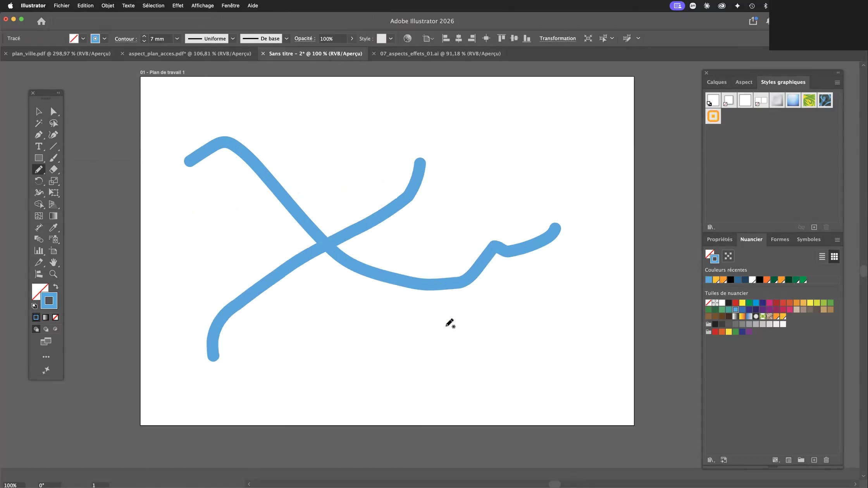The image size is (868, 488).
Task: Open the De base brush dropdown
Action: click(x=286, y=39)
